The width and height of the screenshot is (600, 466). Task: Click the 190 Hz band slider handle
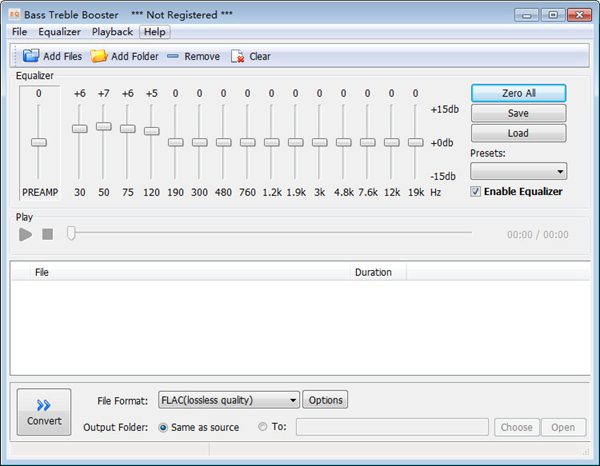pos(176,142)
